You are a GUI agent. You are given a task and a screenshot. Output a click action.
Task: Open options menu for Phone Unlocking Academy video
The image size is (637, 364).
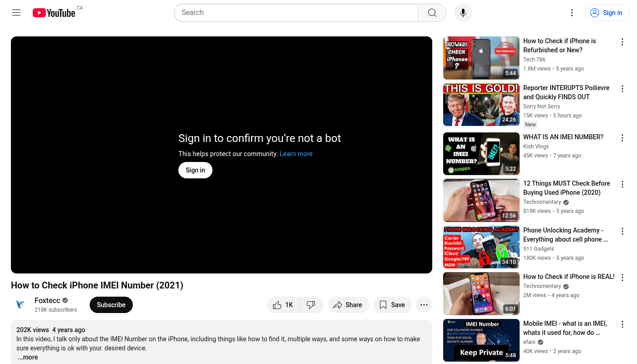pos(622,231)
